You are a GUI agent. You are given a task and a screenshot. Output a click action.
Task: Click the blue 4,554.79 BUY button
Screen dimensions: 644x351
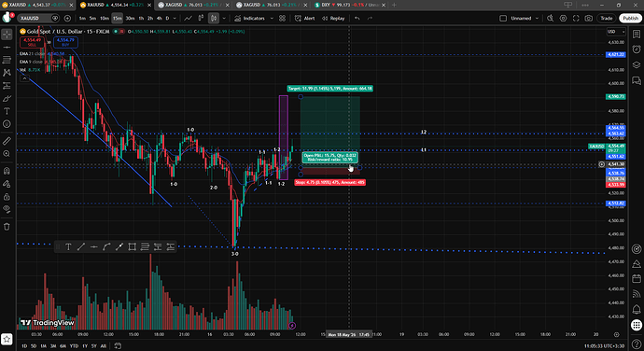tap(65, 42)
